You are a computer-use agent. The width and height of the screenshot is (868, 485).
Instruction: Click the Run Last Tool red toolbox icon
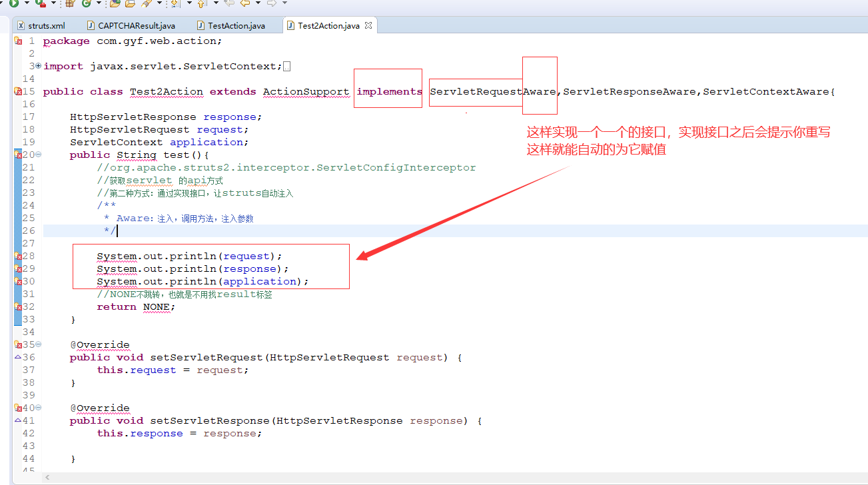pos(41,3)
